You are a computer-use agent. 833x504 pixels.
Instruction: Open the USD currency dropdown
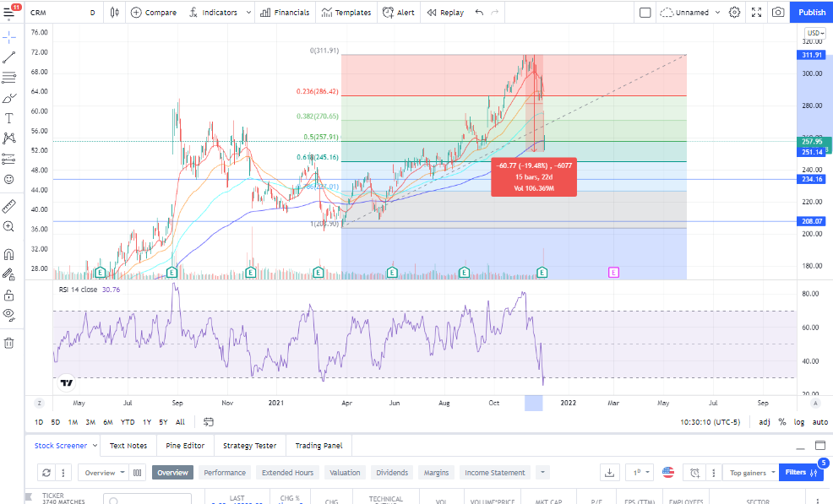pos(815,33)
